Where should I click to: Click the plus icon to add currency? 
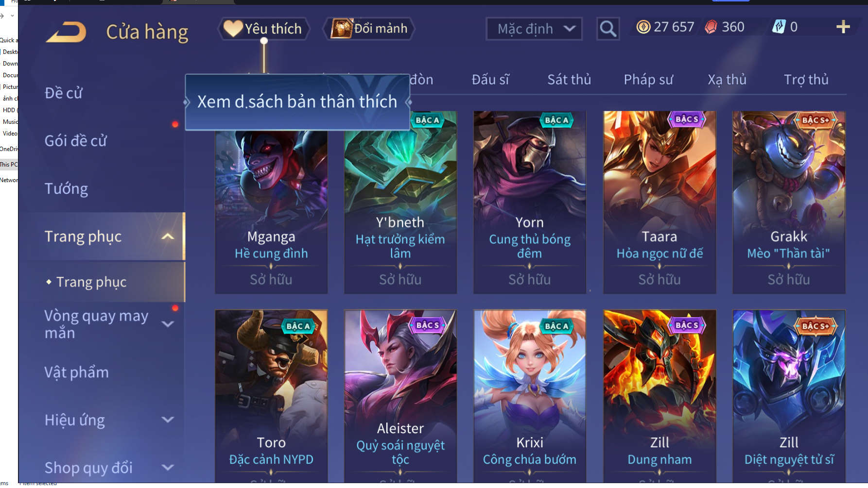click(843, 27)
